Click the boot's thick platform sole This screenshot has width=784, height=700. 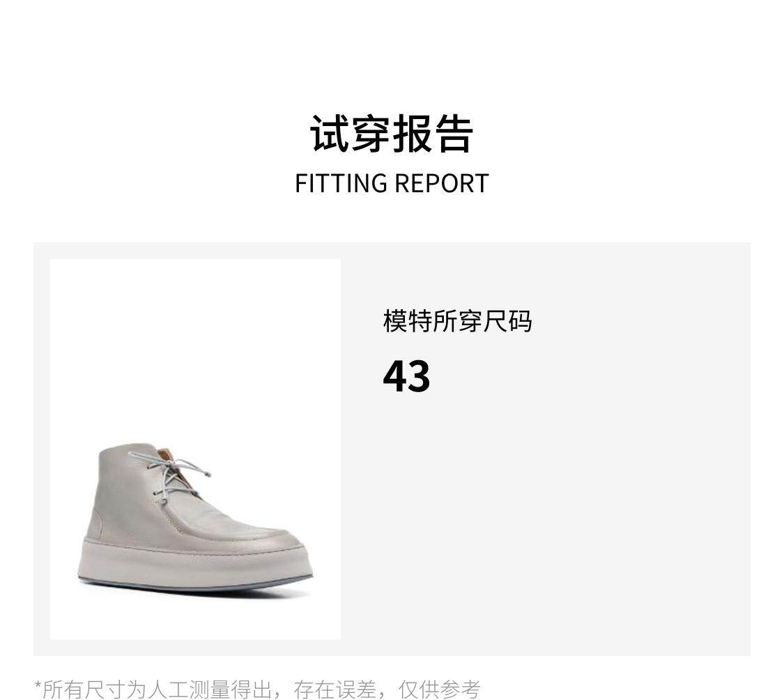click(195, 563)
